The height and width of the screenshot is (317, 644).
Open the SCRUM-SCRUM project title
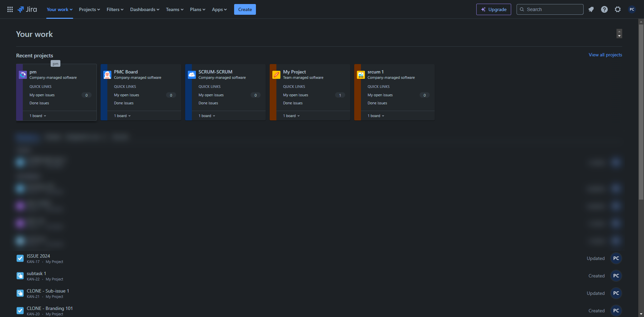215,72
